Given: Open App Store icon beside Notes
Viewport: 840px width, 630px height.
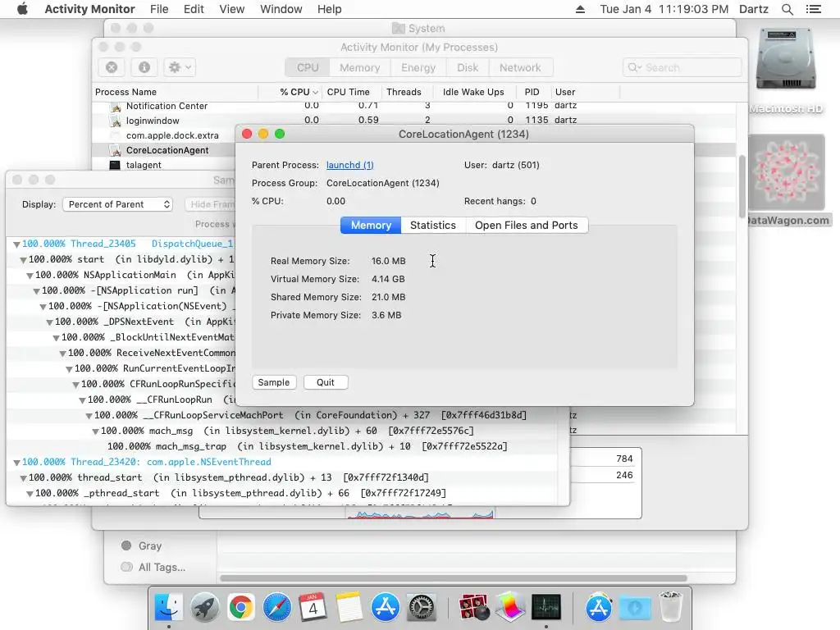Looking at the screenshot, I should tap(386, 608).
